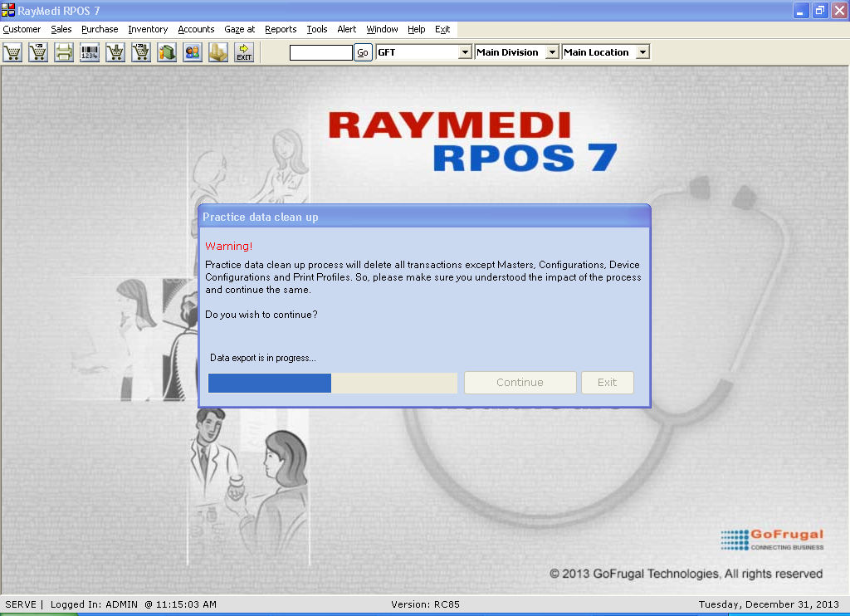This screenshot has height=616, width=850.
Task: Click the cart with down arrow icon
Action: [115, 52]
